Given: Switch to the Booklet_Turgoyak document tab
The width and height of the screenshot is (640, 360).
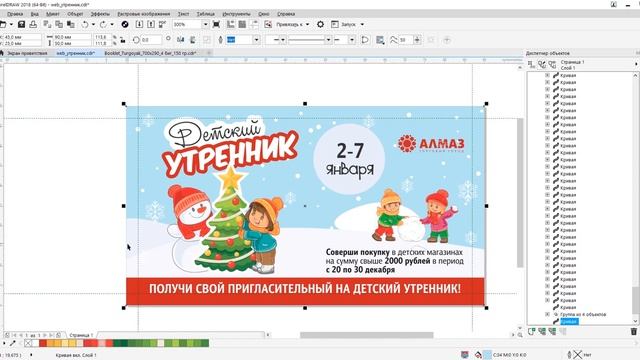Looking at the screenshot, I should (x=150, y=53).
